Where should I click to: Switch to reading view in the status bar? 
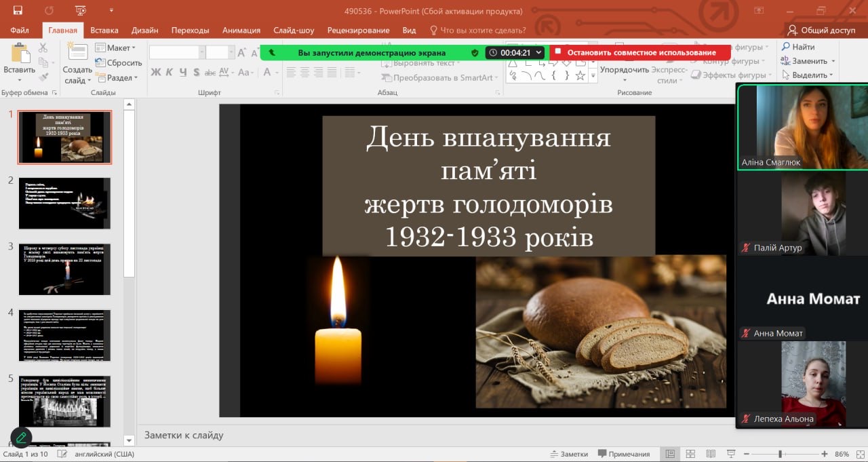click(x=711, y=454)
